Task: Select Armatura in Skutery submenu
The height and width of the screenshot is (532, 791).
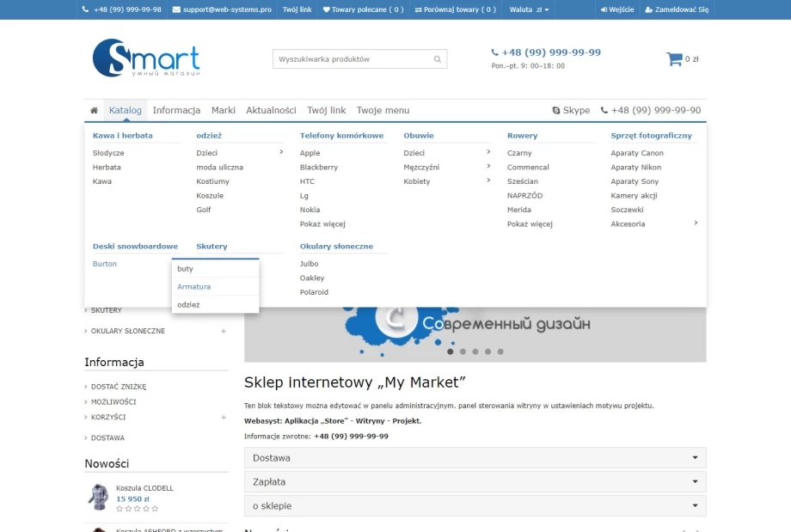Action: tap(194, 287)
